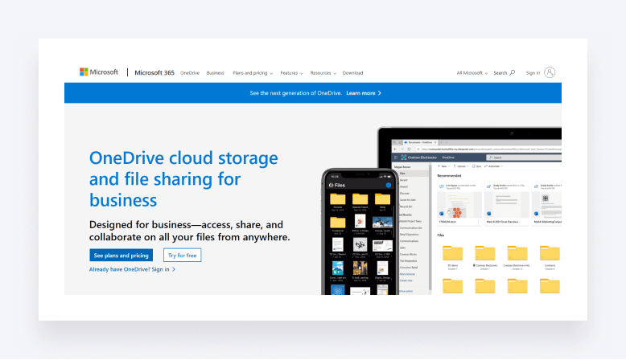626x364 pixels.
Task: Open the All Microsoft dropdown
Action: 472,73
